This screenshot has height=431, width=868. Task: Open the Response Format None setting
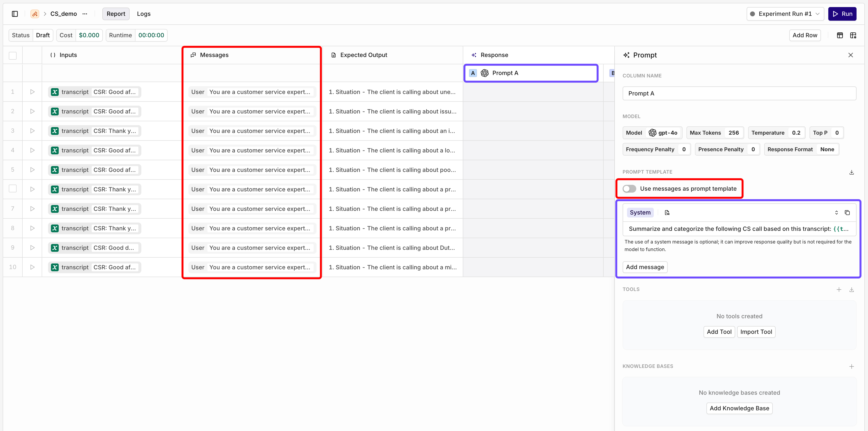click(x=801, y=149)
